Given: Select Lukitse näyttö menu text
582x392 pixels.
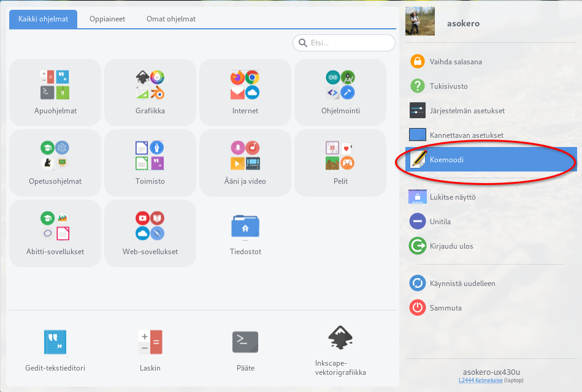Looking at the screenshot, I should 453,197.
